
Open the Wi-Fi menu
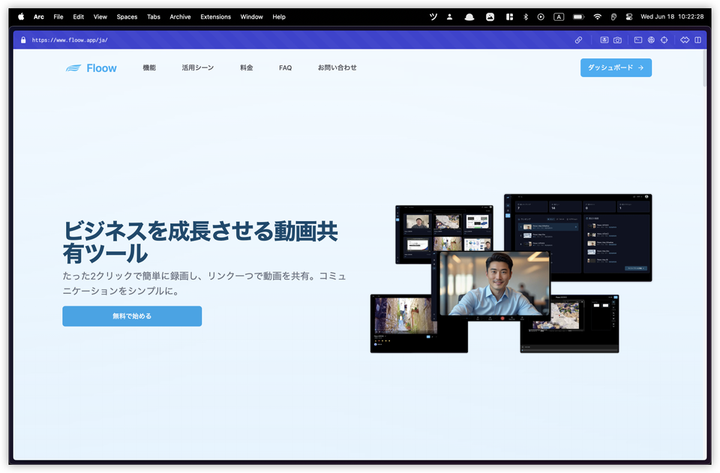tap(597, 17)
